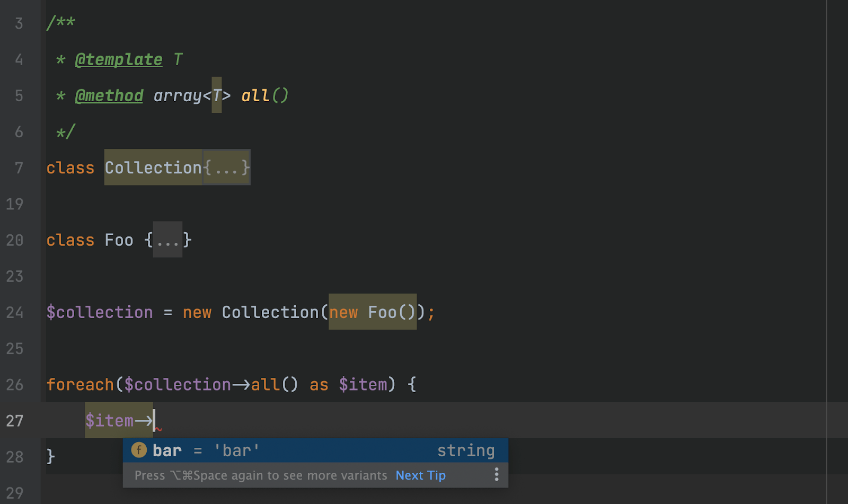848x504 pixels.
Task: Click line number 24 in the gutter
Action: 15,313
